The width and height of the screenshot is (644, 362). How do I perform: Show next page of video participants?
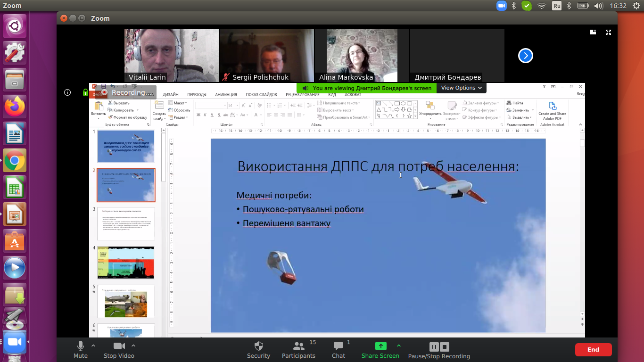click(x=526, y=56)
